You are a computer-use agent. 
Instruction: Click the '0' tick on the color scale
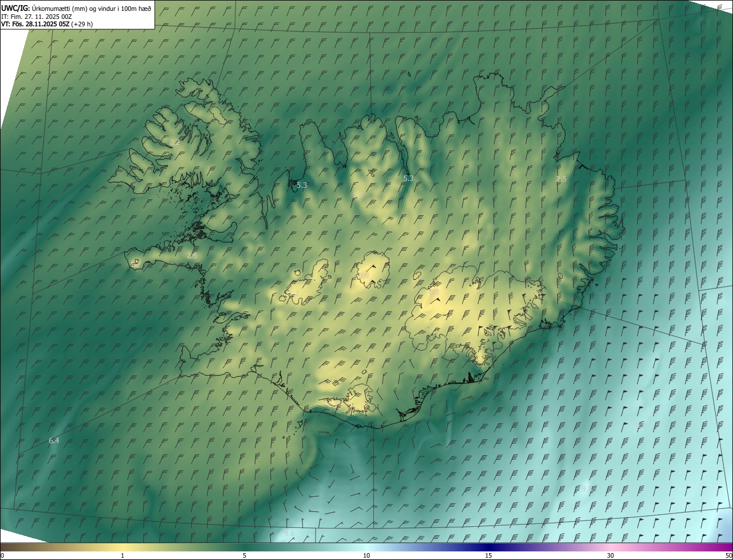click(2, 556)
